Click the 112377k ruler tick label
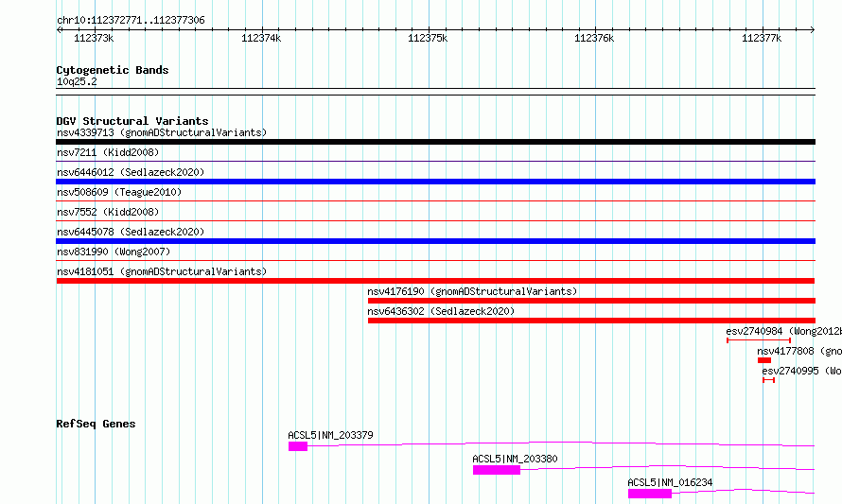The height and width of the screenshot is (504, 842). 762,38
